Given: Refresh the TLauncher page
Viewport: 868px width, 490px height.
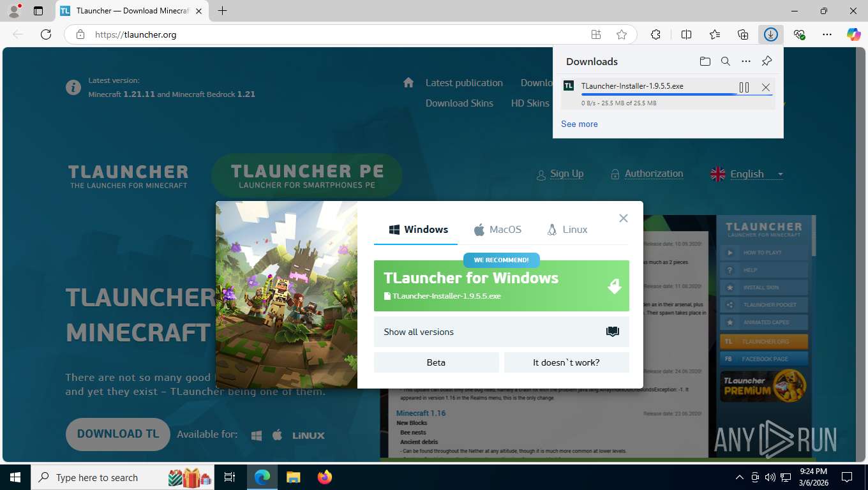Looking at the screenshot, I should [46, 34].
